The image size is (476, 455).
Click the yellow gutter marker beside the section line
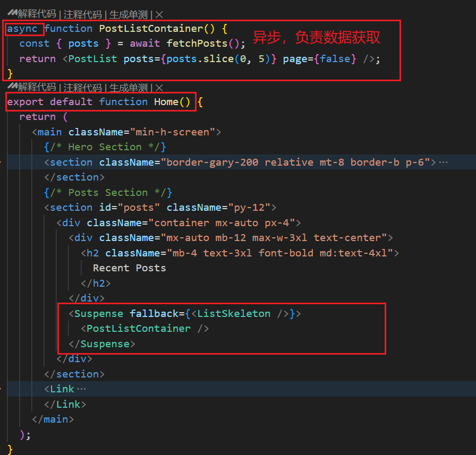click(2, 162)
